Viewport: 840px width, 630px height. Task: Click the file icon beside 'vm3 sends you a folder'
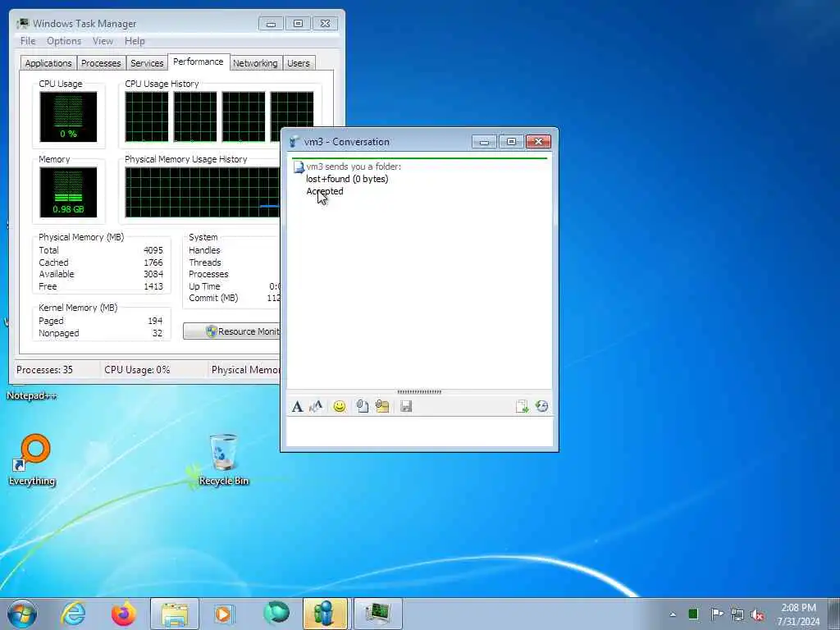click(x=299, y=167)
